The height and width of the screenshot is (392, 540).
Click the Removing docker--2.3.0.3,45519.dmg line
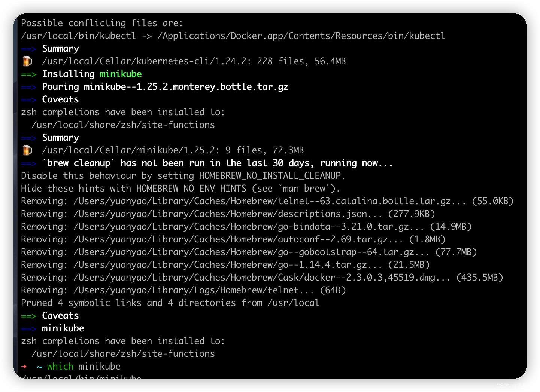click(262, 278)
